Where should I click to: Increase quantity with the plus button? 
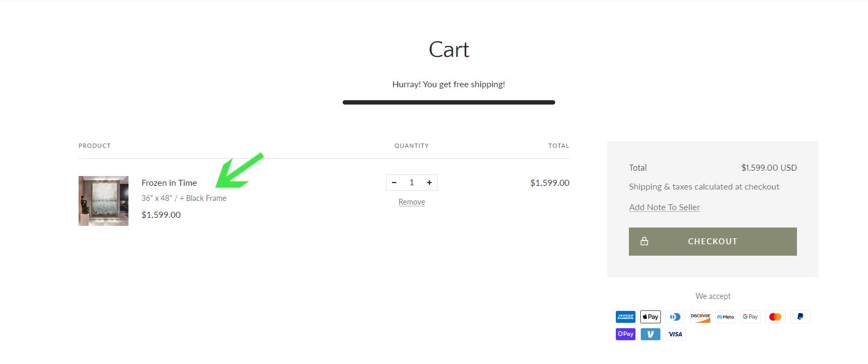(429, 183)
